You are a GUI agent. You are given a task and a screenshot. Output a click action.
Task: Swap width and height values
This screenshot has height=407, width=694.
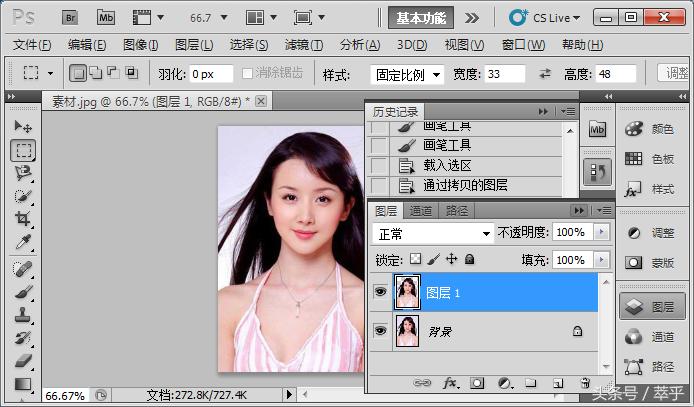pos(545,73)
